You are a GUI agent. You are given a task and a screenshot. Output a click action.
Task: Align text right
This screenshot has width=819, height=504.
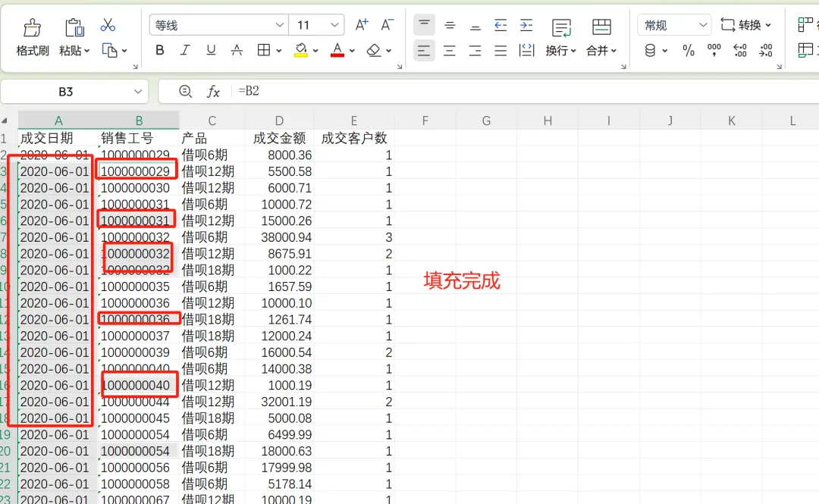click(x=475, y=51)
